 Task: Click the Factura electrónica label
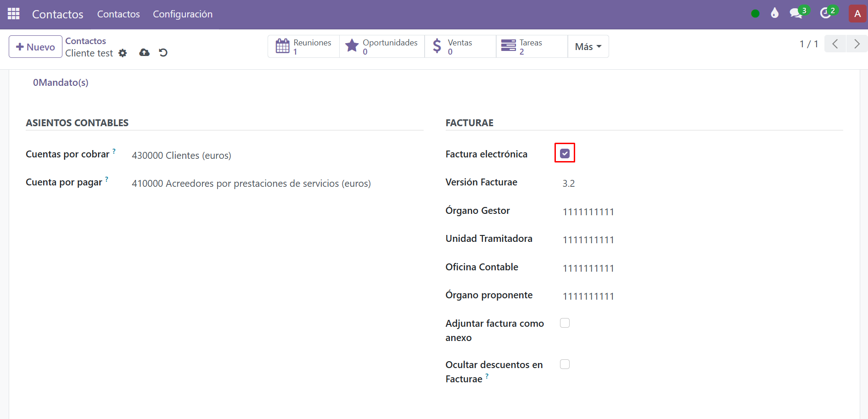tap(486, 154)
